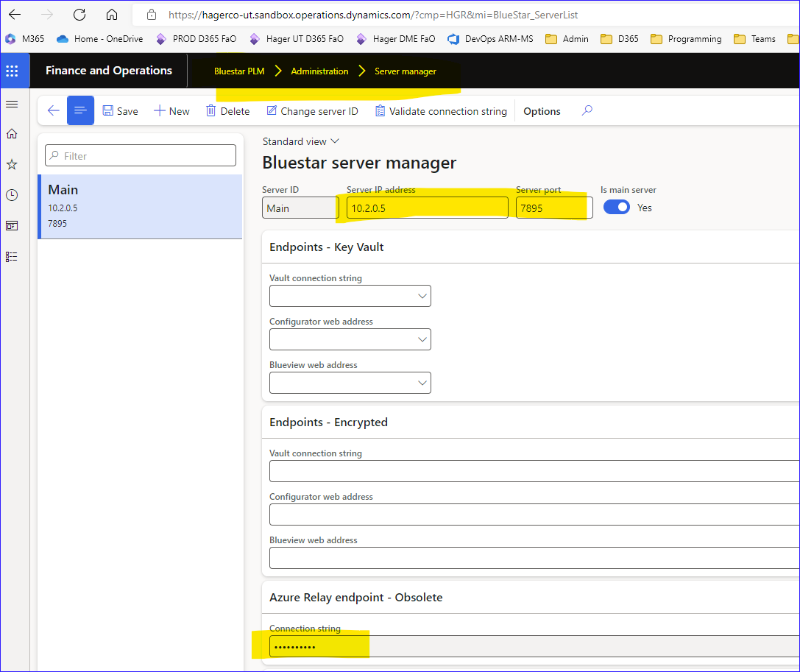This screenshot has height=672, width=800.
Task: Click Server manager breadcrumb
Action: [405, 71]
